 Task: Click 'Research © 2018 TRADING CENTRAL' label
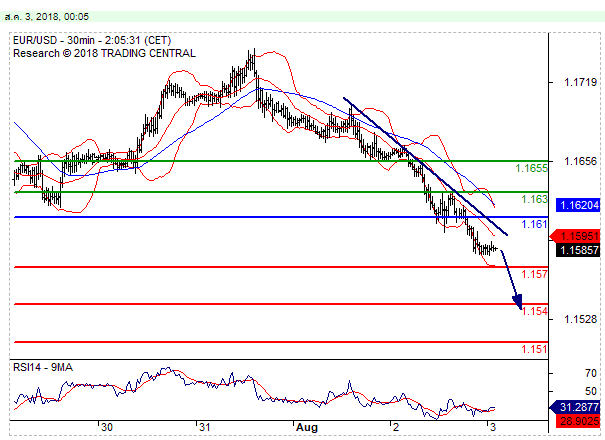[104, 53]
